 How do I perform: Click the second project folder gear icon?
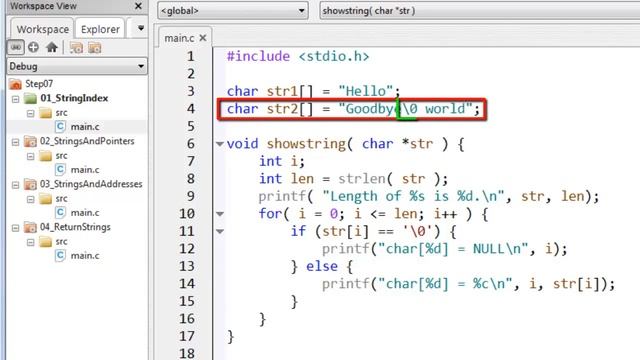(x=95, y=48)
